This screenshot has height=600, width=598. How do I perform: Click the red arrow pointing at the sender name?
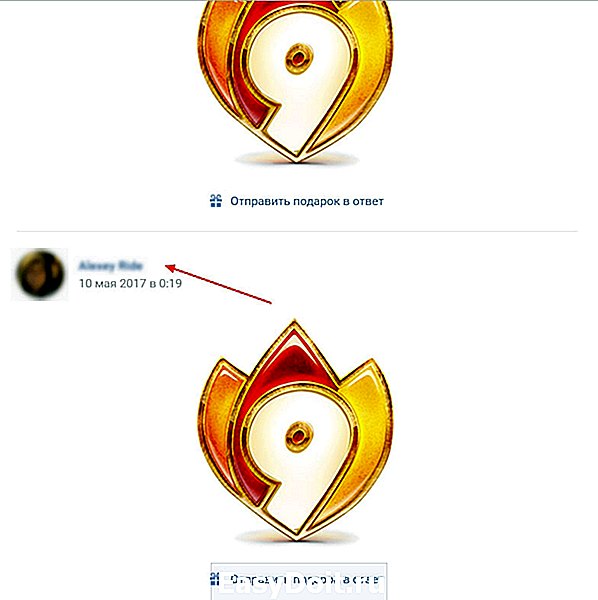218,284
